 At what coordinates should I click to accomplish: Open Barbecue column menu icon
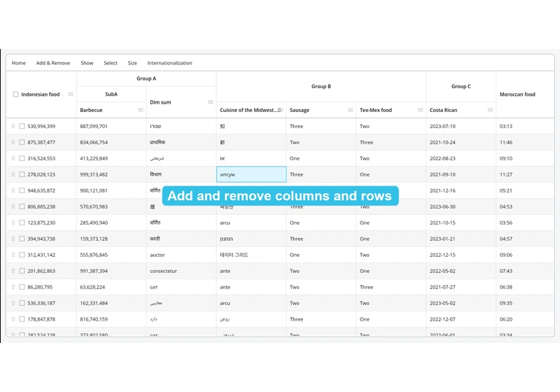(x=141, y=110)
